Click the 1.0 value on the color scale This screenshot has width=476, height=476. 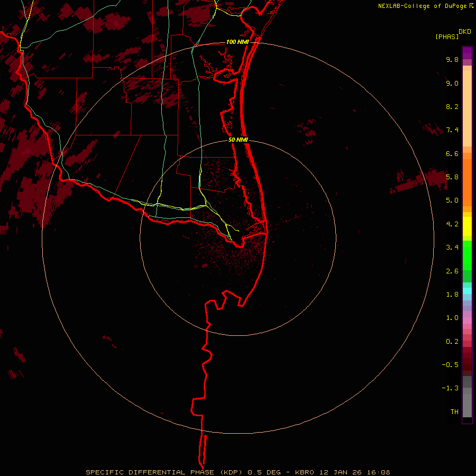pos(452,318)
